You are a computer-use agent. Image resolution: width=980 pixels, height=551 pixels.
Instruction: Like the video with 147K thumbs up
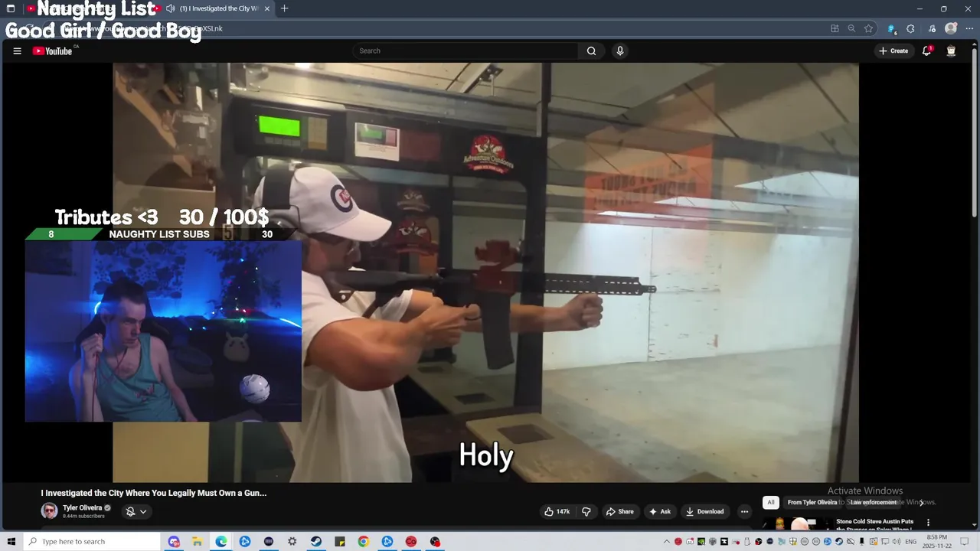(x=557, y=511)
